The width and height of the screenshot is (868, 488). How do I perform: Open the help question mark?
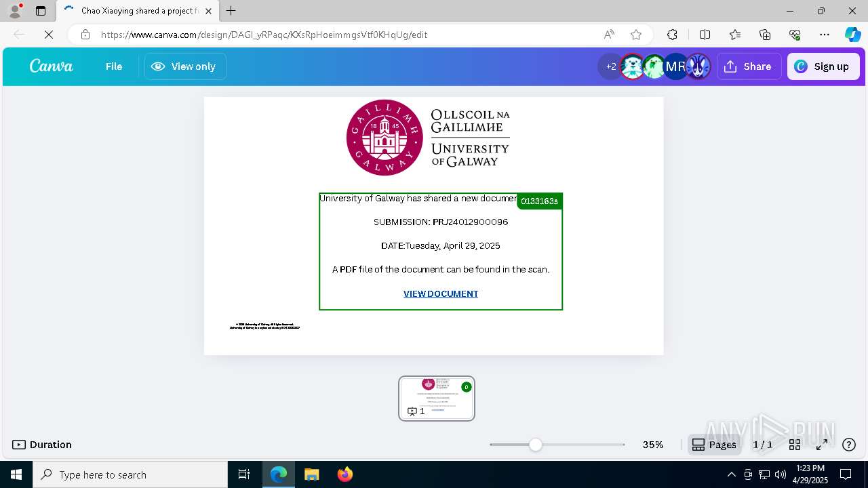point(849,445)
